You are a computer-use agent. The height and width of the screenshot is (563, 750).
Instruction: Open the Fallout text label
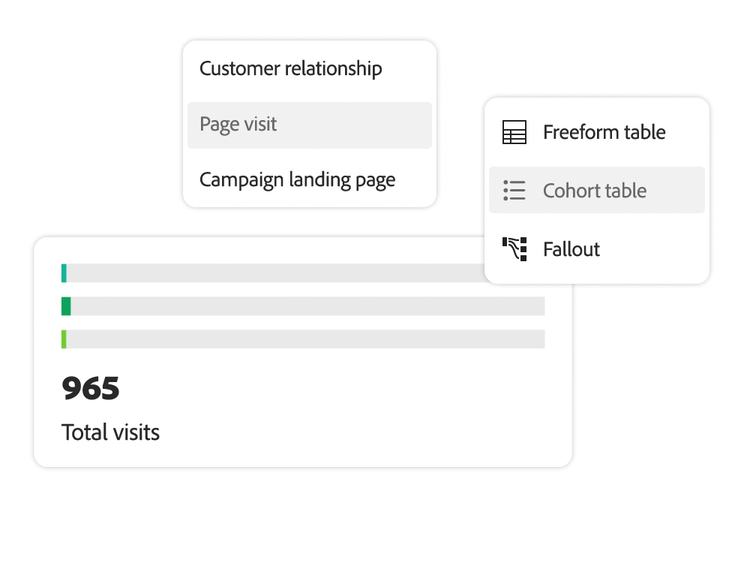[571, 249]
